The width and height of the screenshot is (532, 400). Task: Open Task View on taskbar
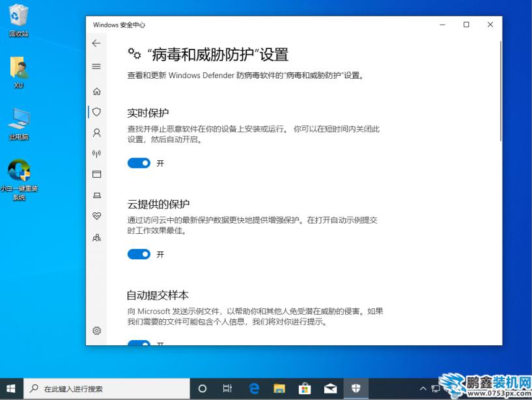tap(227, 388)
